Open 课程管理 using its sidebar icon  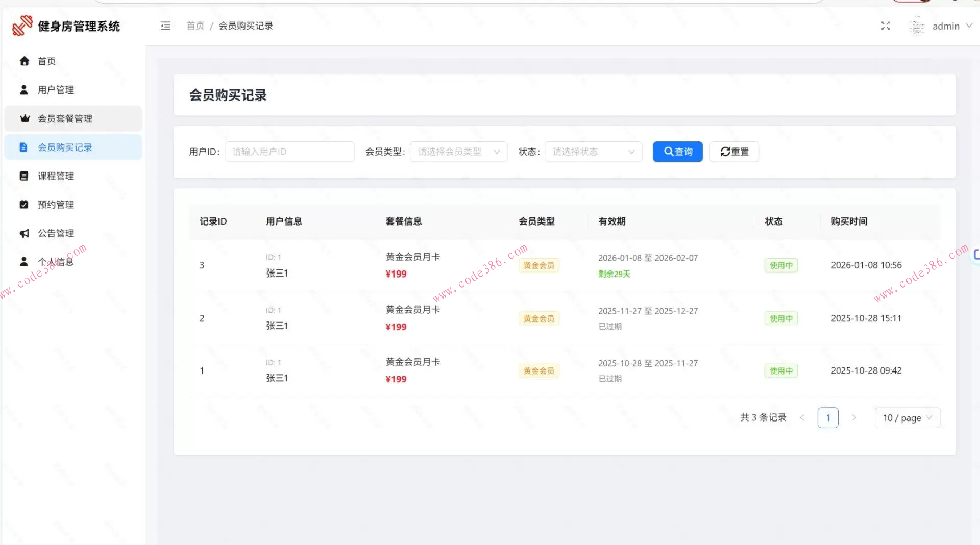(24, 176)
